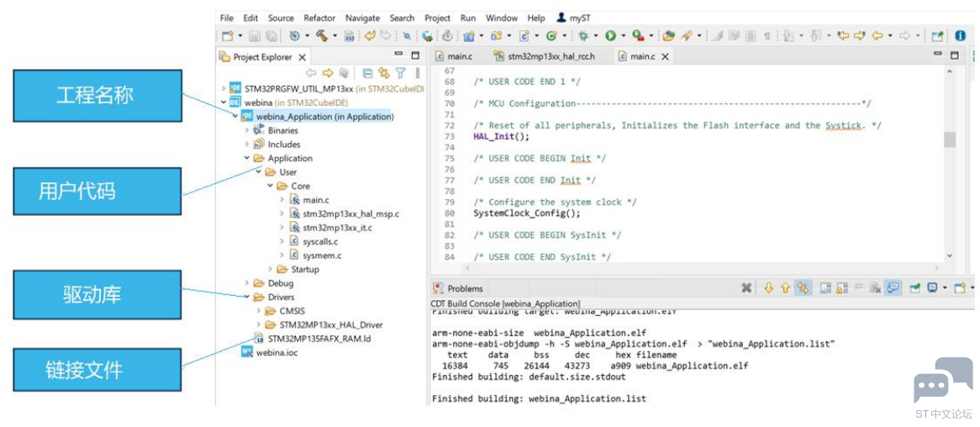This screenshot has width=980, height=427.
Task: Click the Link with Editor icon in Project Explorer
Action: point(384,73)
